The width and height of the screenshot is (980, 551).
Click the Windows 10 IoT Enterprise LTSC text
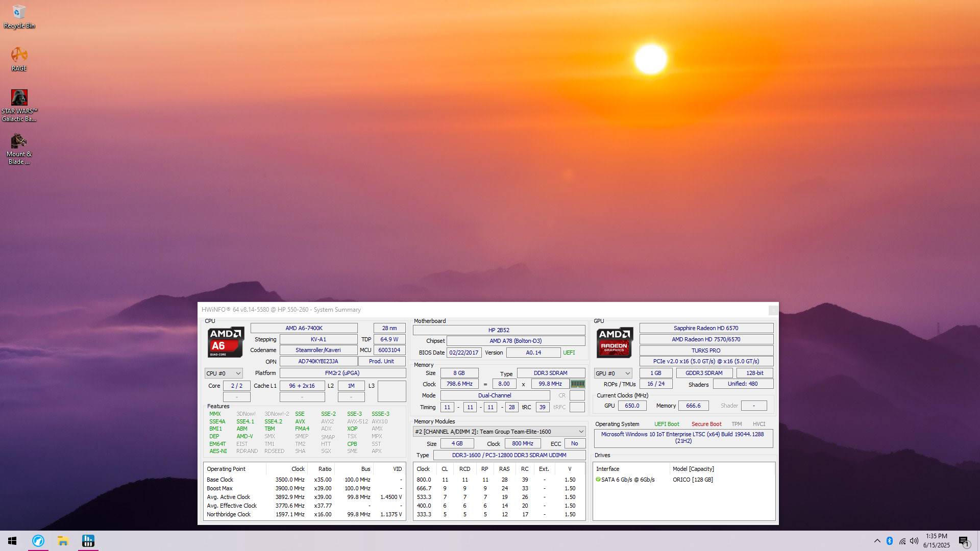pyautogui.click(x=682, y=438)
